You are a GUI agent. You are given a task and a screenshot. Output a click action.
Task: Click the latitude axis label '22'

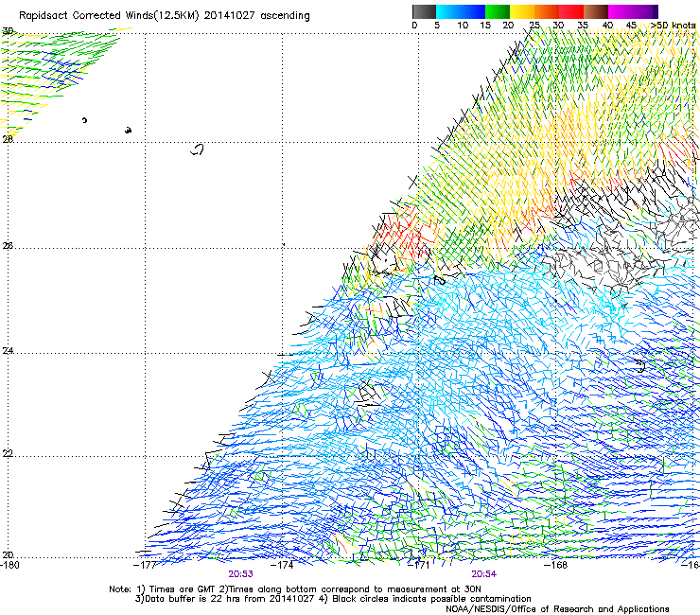[x=8, y=454]
